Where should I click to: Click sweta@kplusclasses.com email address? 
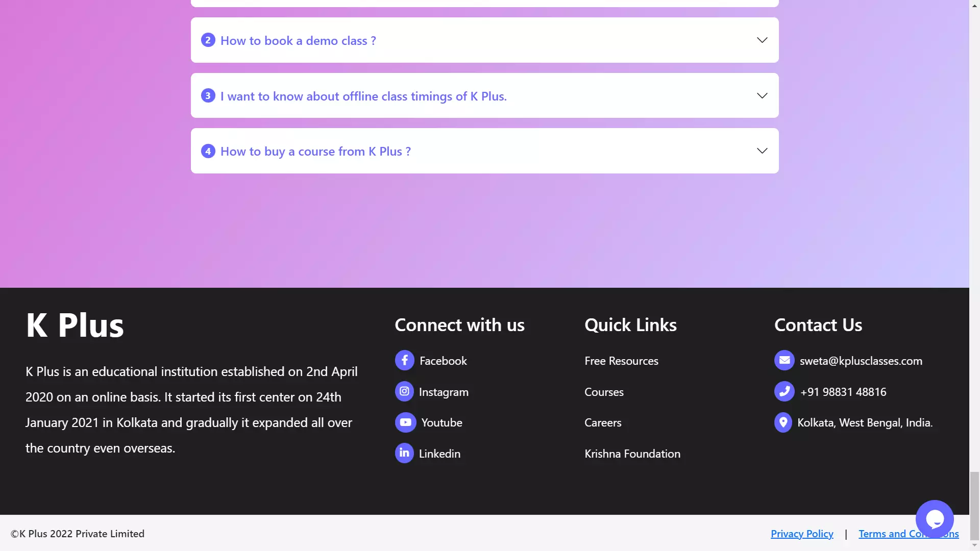(x=861, y=361)
